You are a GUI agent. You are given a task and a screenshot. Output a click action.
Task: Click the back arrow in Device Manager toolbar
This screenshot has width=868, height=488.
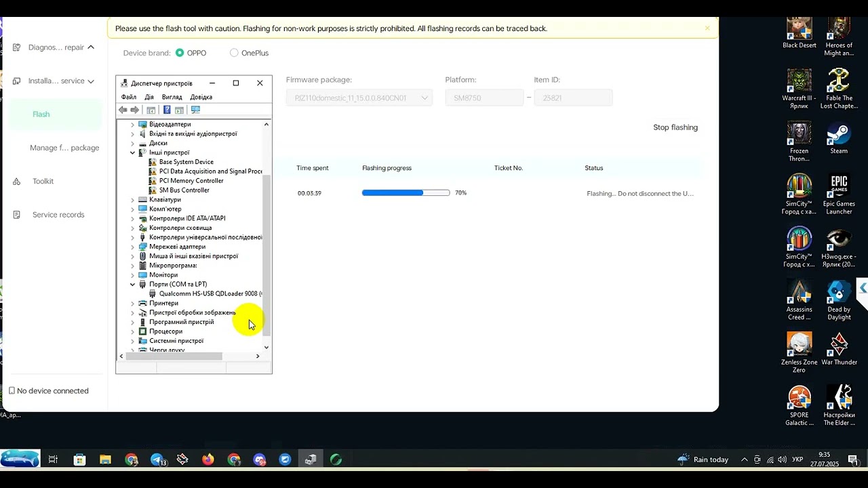tap(123, 110)
